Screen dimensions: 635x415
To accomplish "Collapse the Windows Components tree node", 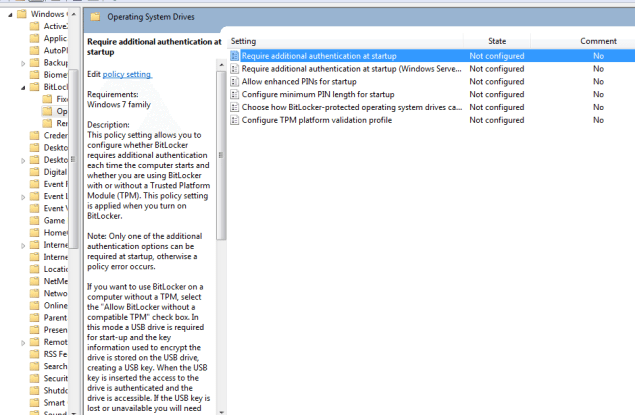I will (10, 15).
